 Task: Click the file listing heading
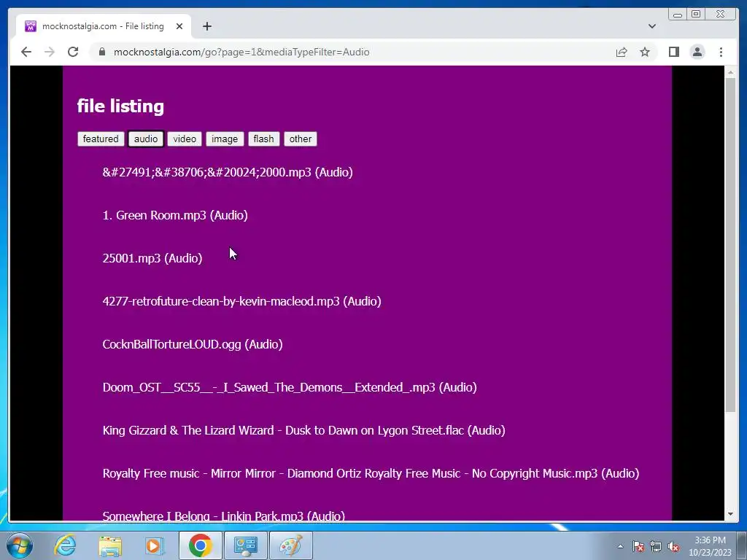pyautogui.click(x=120, y=106)
